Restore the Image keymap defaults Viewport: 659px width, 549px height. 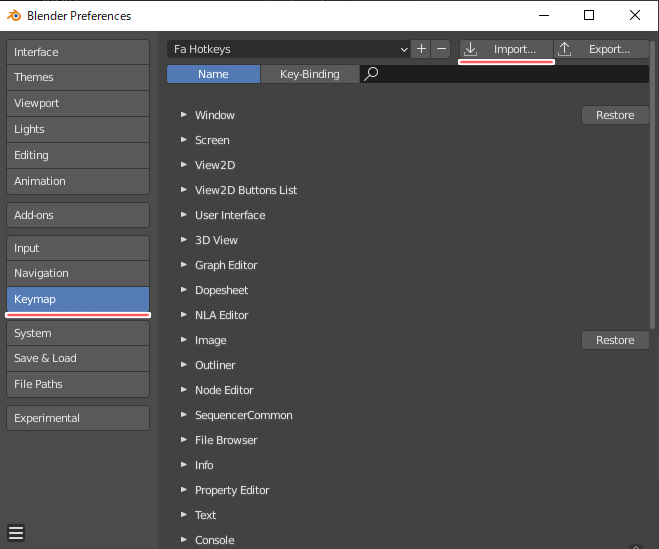[615, 340]
